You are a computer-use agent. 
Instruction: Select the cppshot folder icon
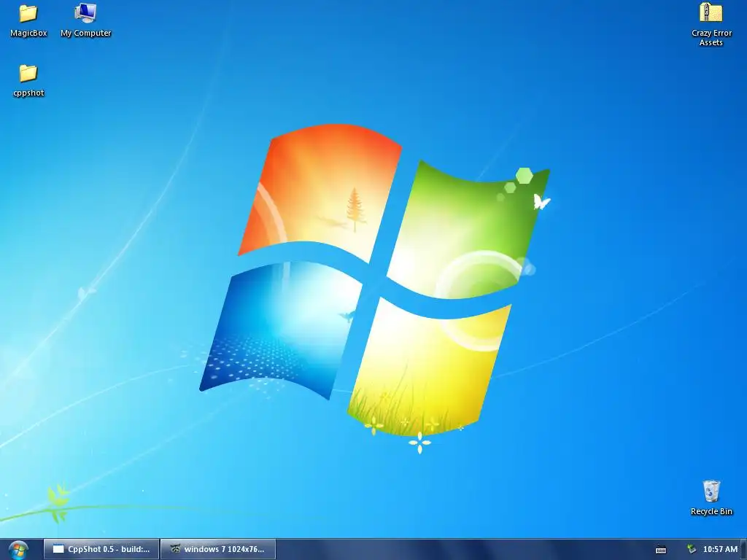(28, 74)
